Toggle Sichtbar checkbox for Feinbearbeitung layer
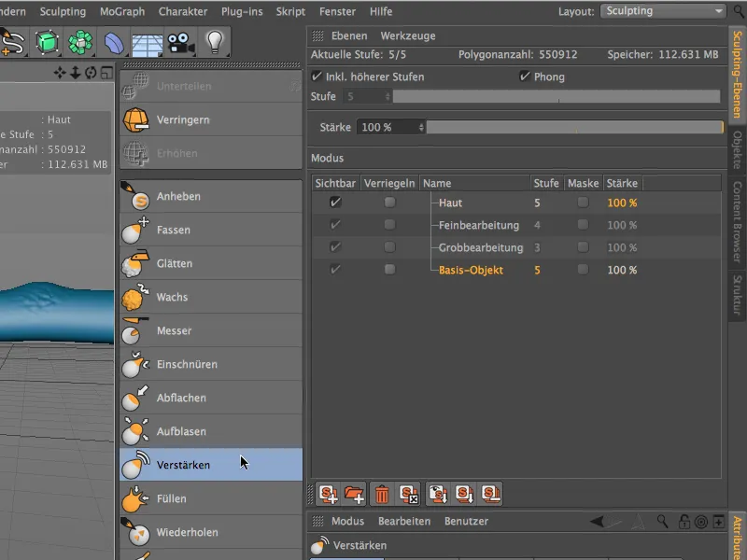The height and width of the screenshot is (560, 747). (x=335, y=225)
